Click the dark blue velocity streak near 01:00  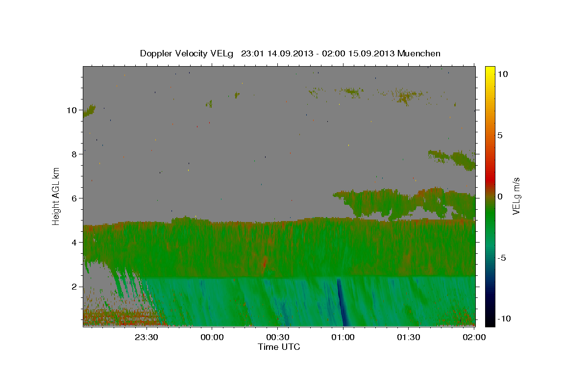tap(342, 304)
